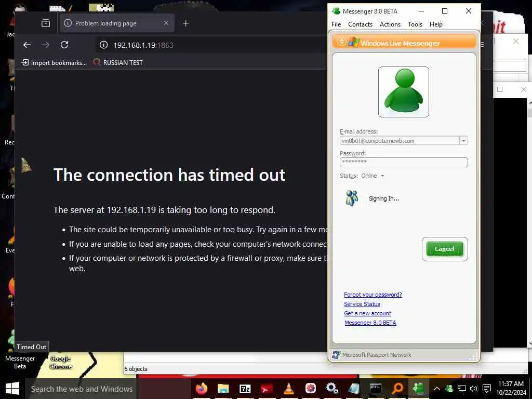Image resolution: width=532 pixels, height=399 pixels.
Task: Open Messenger Actions menu
Action: click(390, 24)
